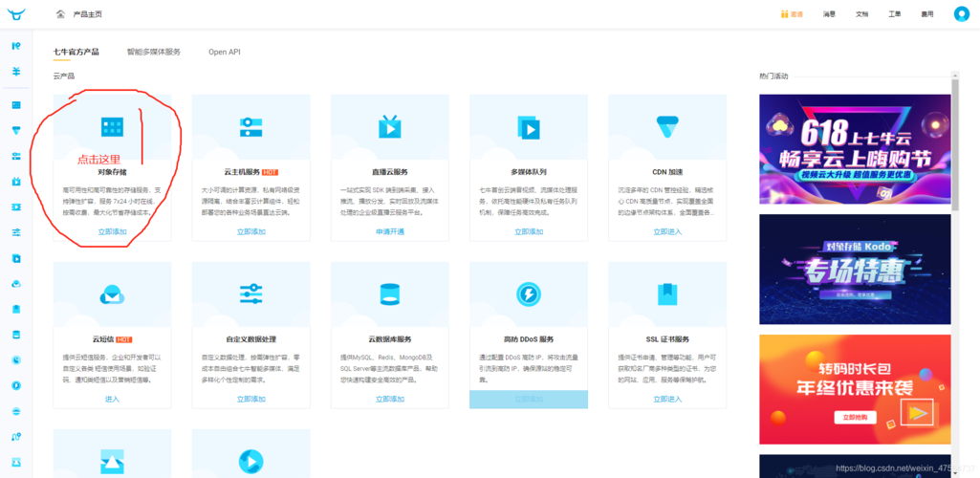The width and height of the screenshot is (980, 478).
Task: Open the 转码时长包 年终优惠 banner
Action: 855,389
